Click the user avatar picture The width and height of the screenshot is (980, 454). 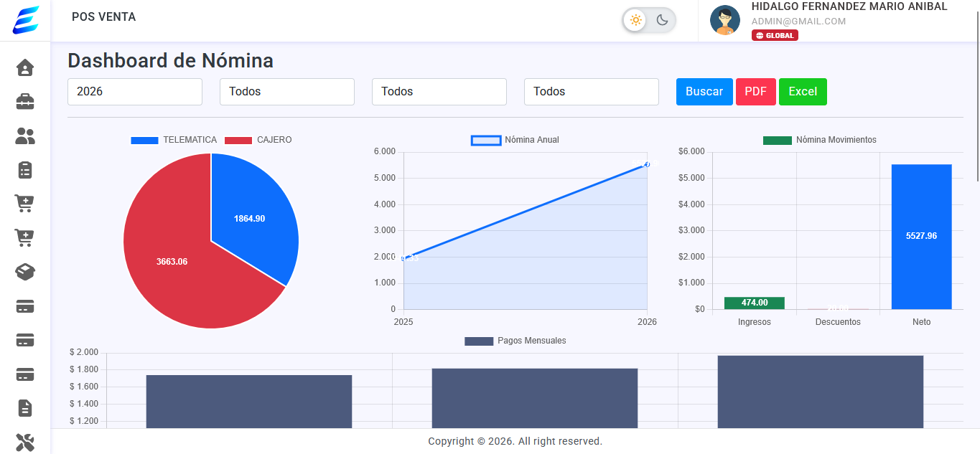tap(725, 20)
